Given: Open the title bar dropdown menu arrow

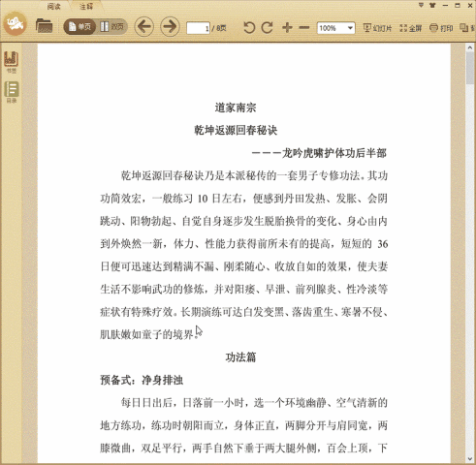Looking at the screenshot, I should (x=421, y=5).
